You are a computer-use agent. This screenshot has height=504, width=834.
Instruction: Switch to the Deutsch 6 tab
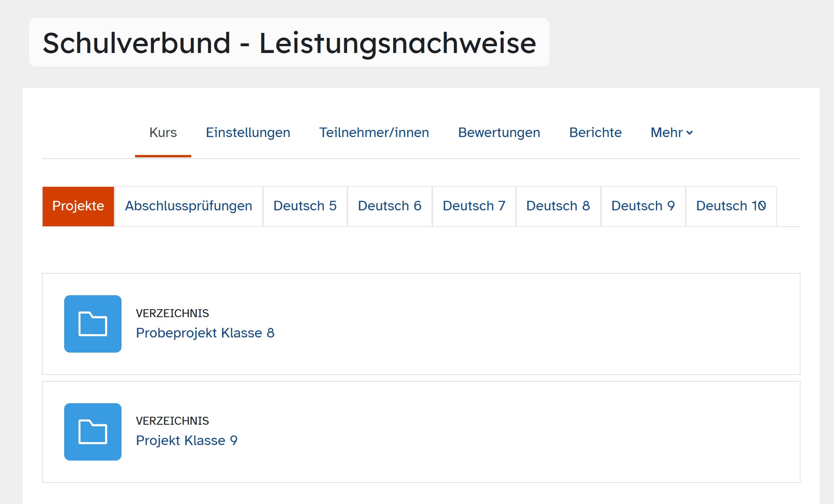(x=390, y=206)
